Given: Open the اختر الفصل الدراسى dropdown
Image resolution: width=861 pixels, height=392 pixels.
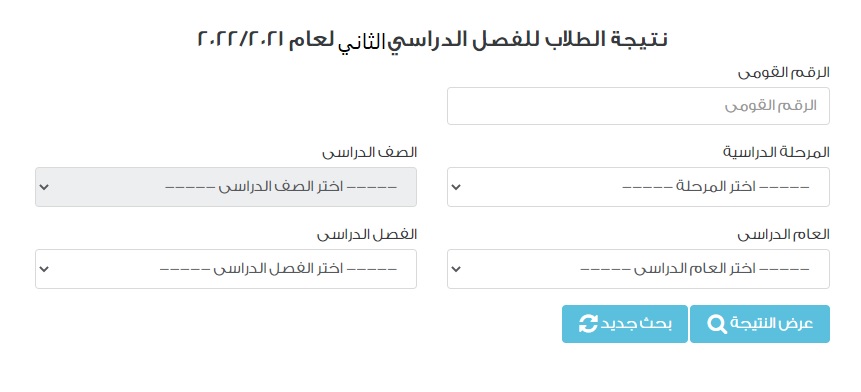Looking at the screenshot, I should [x=226, y=269].
